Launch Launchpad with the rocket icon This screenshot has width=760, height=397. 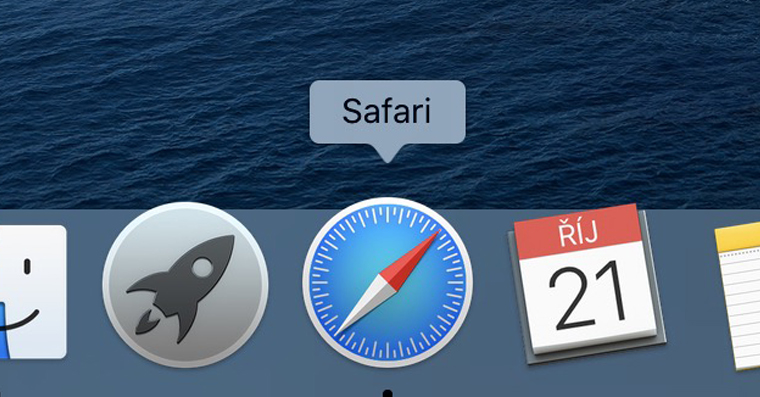(186, 285)
